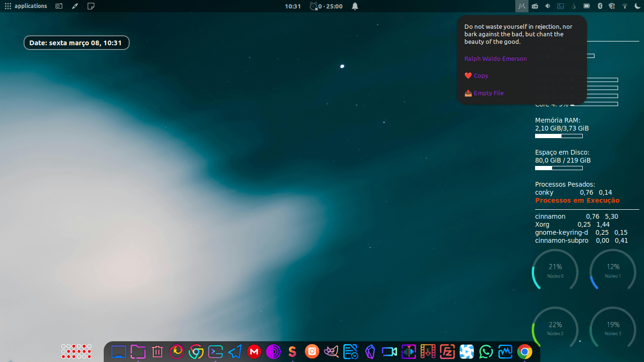
Task: Launch Chromium with the outlined dock icon
Action: point(196,352)
